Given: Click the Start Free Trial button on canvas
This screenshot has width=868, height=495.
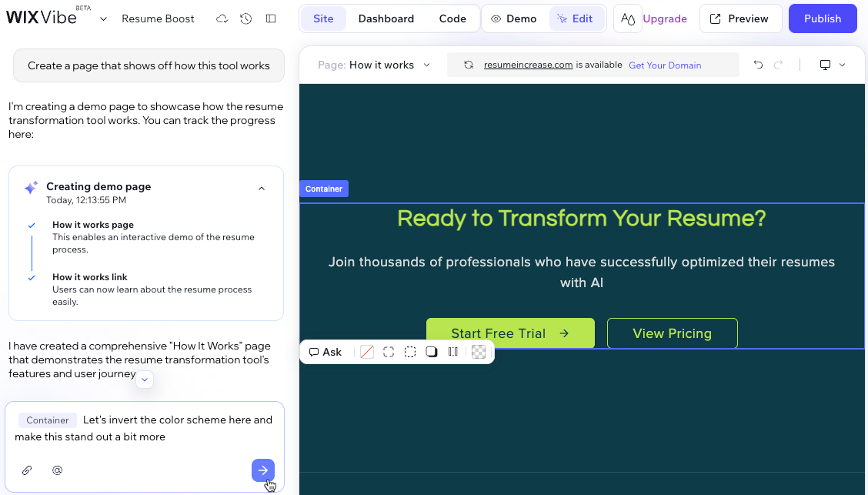Looking at the screenshot, I should [510, 333].
